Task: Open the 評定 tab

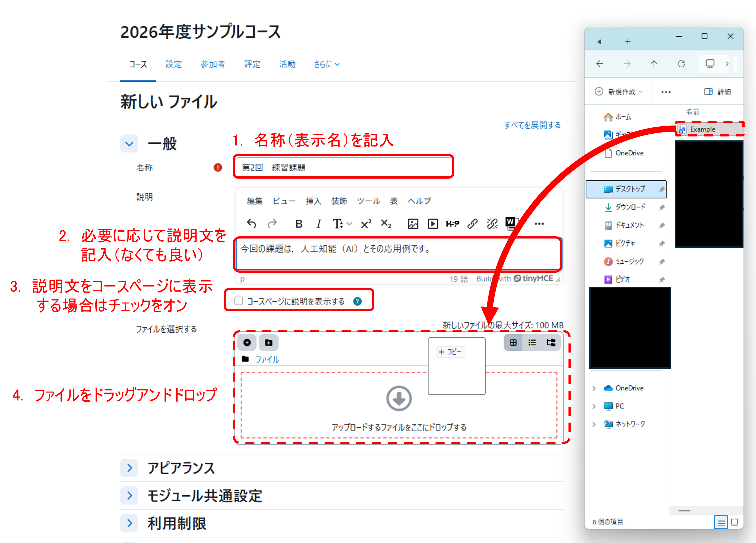Action: [252, 64]
